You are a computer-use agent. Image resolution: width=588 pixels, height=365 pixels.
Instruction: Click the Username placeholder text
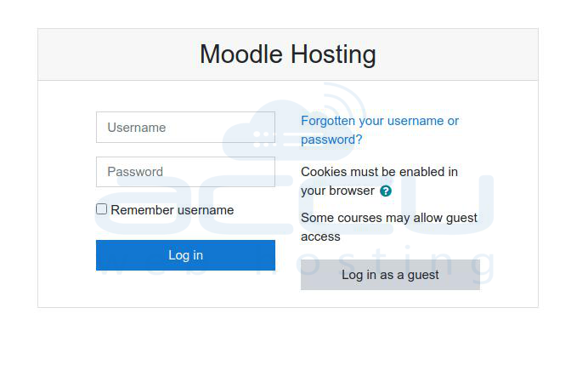coord(137,128)
